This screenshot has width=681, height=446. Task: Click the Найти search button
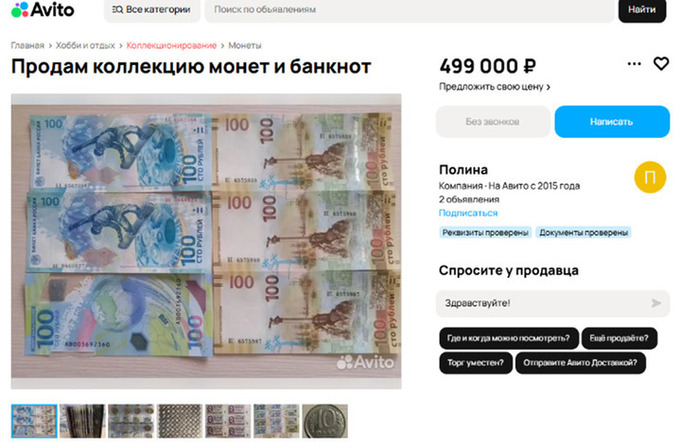642,10
